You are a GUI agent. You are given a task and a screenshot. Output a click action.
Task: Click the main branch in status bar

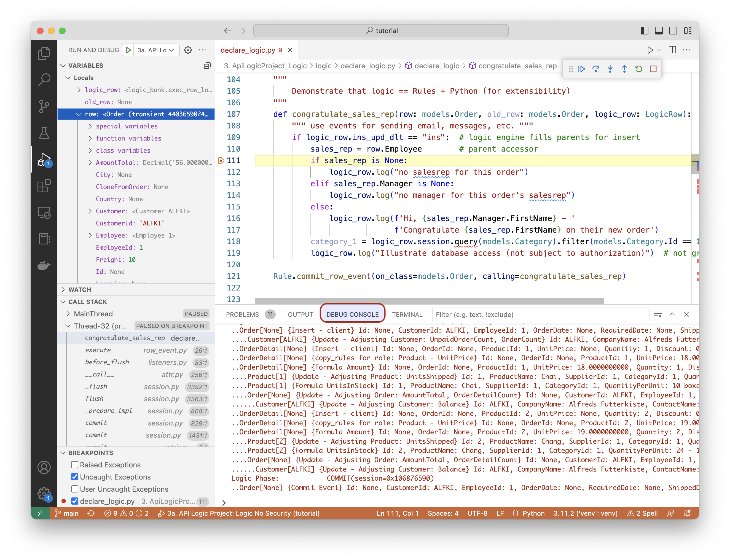pyautogui.click(x=67, y=513)
